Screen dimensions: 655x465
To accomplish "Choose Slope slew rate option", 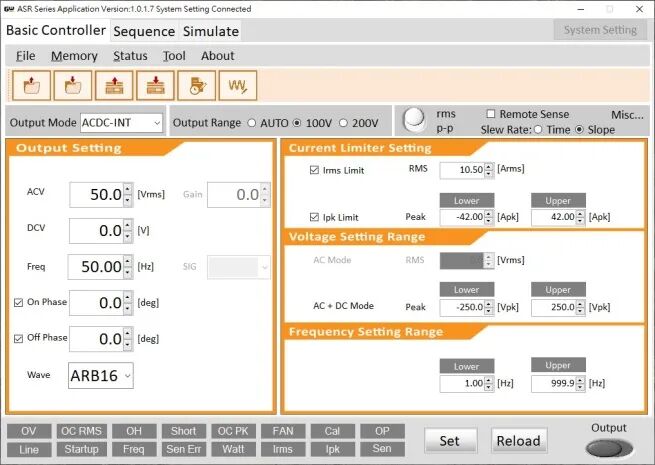I will click(x=579, y=130).
